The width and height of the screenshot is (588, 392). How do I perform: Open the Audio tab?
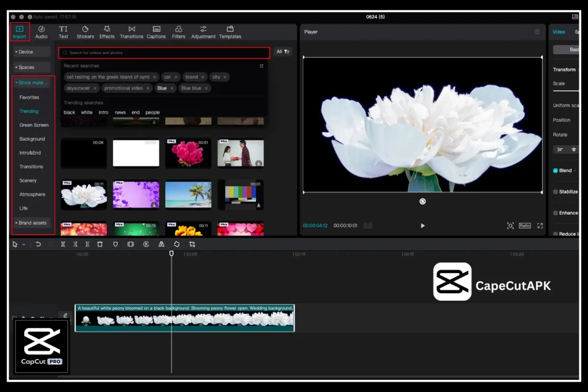pyautogui.click(x=41, y=32)
